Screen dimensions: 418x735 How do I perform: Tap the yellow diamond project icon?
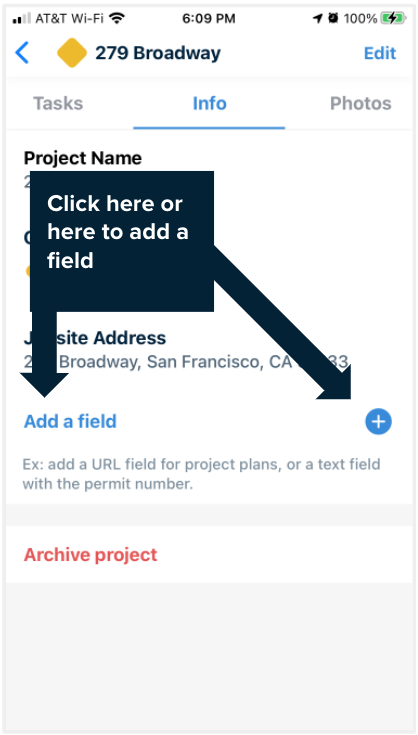coord(72,53)
